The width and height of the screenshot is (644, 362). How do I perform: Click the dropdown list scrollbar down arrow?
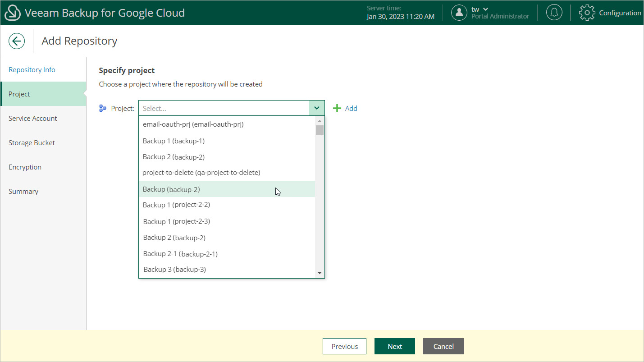pos(320,273)
